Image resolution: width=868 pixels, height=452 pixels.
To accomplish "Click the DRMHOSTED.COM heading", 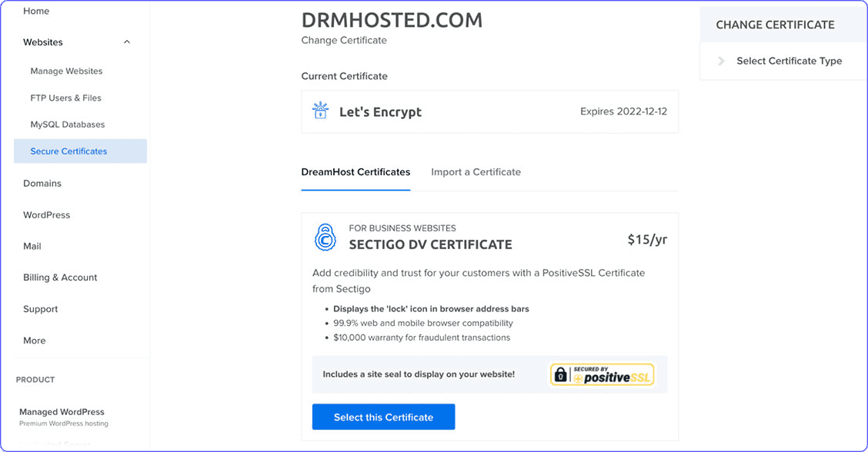I will click(x=392, y=21).
